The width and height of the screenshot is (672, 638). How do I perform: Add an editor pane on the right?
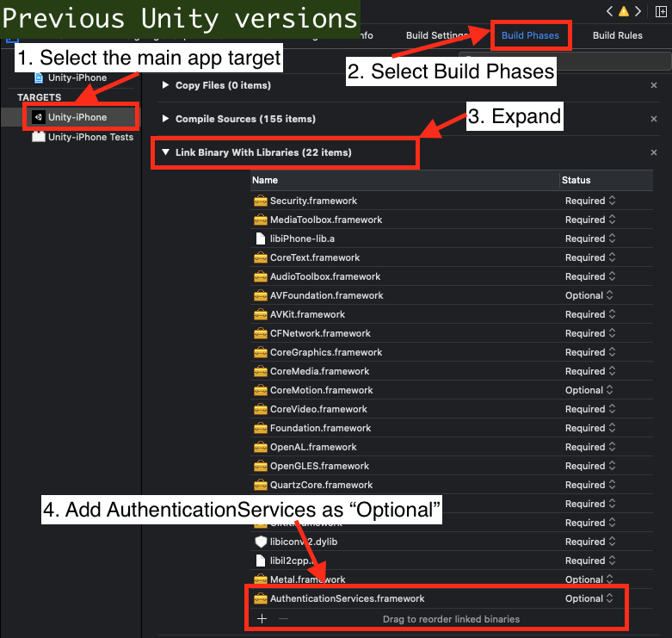click(x=661, y=11)
